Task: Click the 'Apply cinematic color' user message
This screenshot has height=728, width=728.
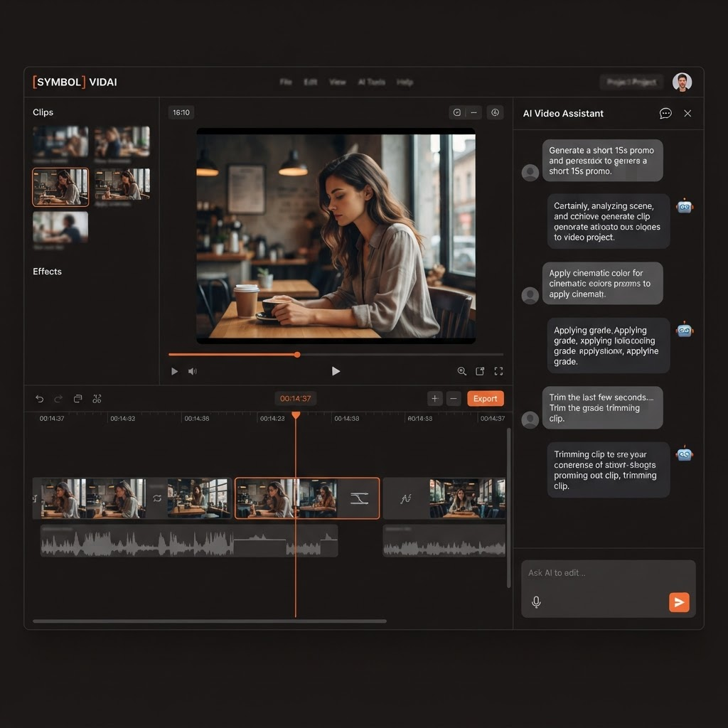Action: [602, 284]
